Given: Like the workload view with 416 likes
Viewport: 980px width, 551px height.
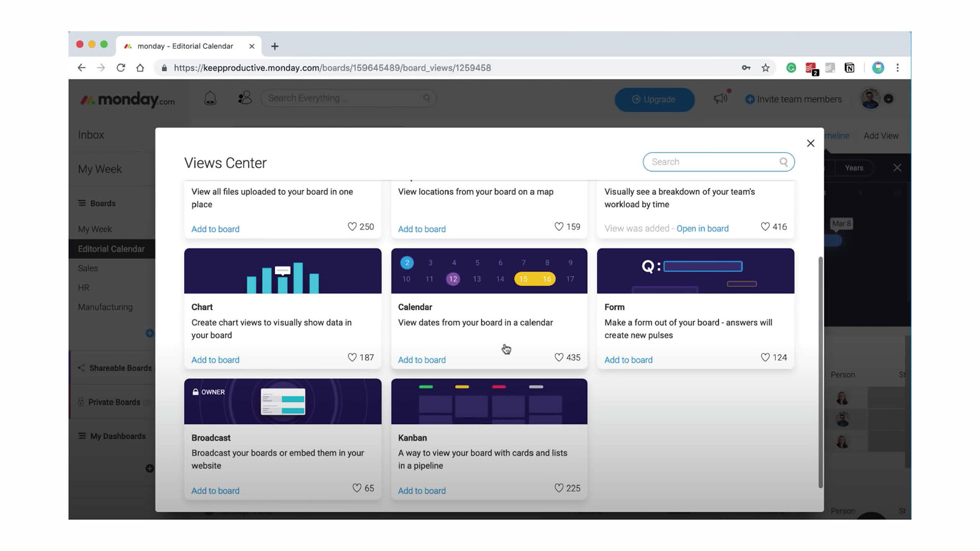Looking at the screenshot, I should pyautogui.click(x=765, y=227).
